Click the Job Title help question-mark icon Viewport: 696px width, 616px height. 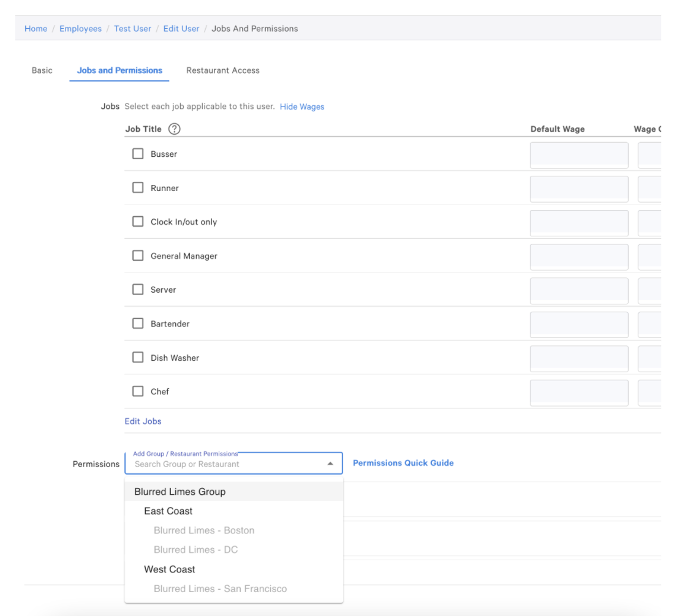coord(174,129)
